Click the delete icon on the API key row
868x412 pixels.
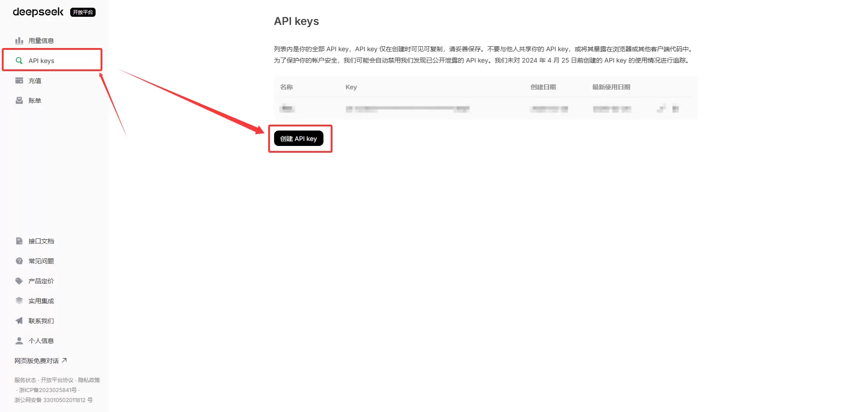point(675,108)
